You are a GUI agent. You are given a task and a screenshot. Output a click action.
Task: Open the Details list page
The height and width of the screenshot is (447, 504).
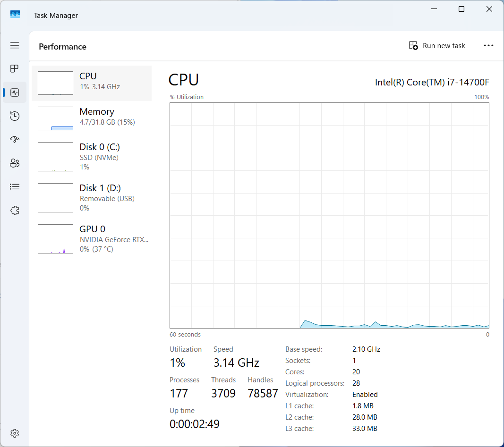tap(15, 187)
